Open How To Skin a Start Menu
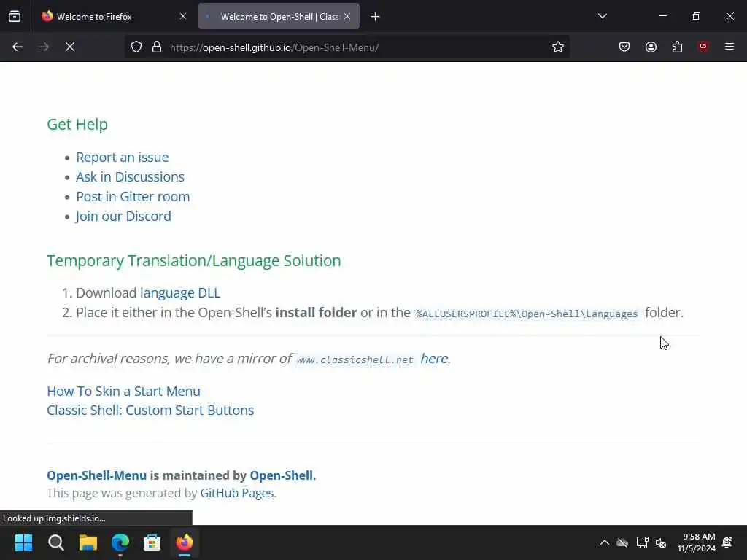 (x=123, y=391)
